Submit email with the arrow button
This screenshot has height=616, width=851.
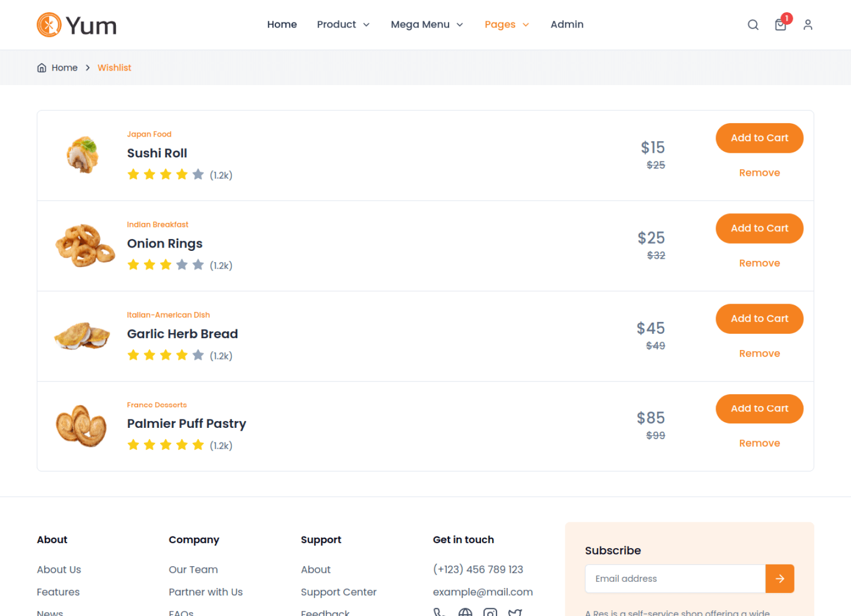tap(779, 578)
